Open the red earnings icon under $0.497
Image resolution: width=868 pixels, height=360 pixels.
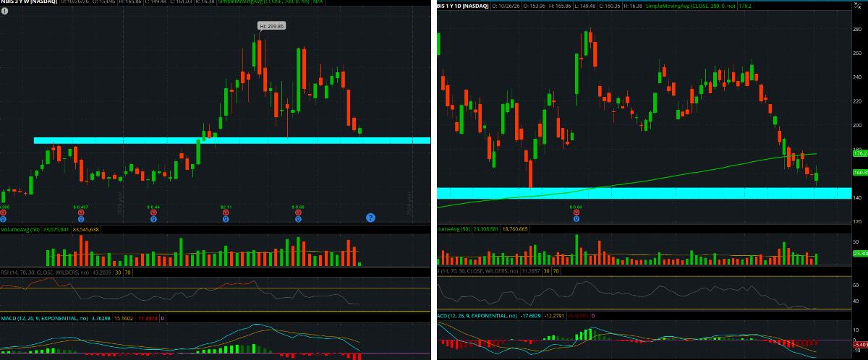tap(81, 213)
